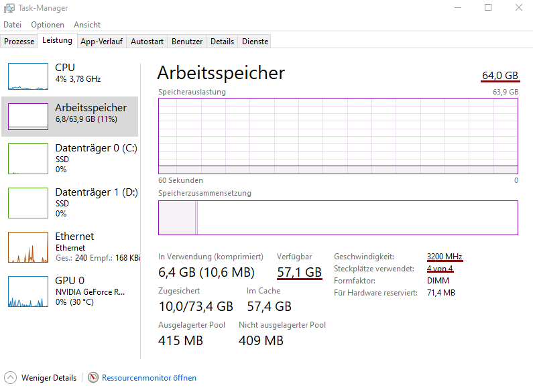Open the Ressourcenmonitor öffnen link
533x392 pixels.
(x=149, y=378)
